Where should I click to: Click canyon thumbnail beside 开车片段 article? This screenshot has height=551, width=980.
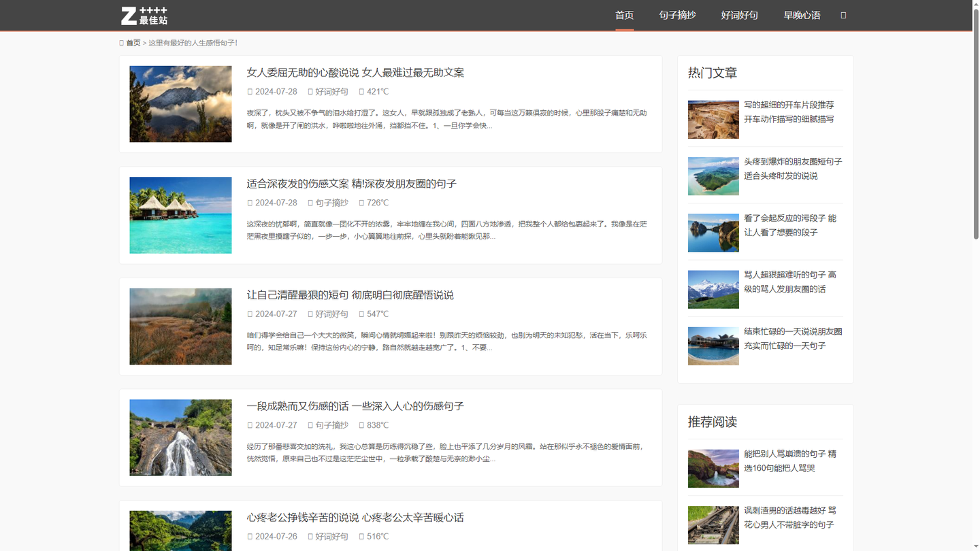713,120
